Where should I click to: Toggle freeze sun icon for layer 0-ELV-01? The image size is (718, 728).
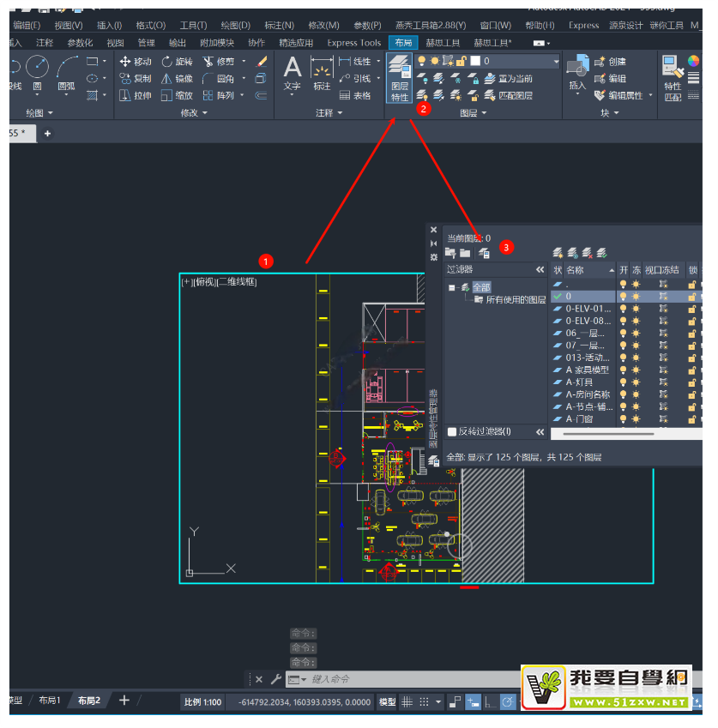(x=636, y=308)
